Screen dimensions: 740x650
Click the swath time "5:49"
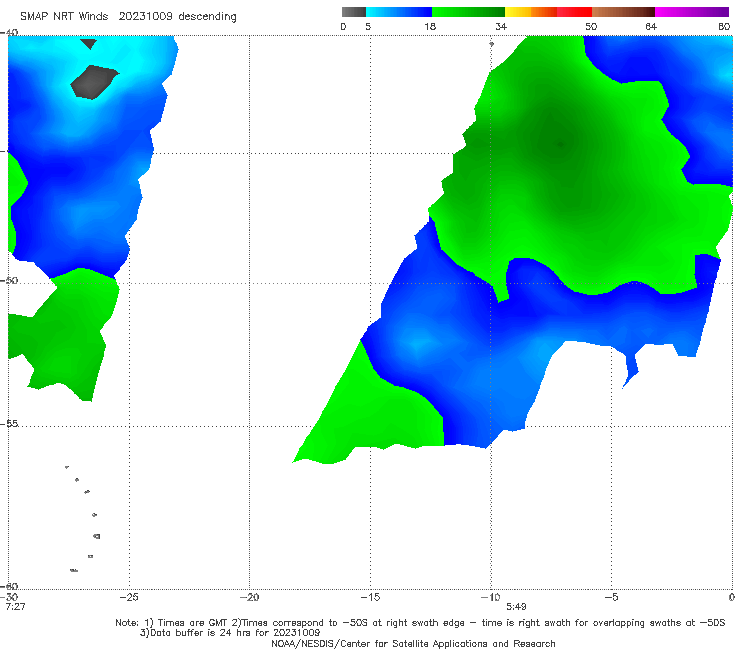coord(516,607)
